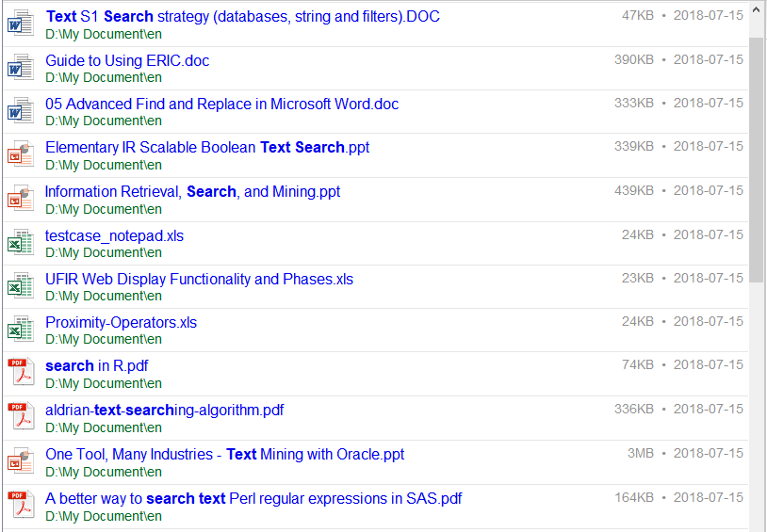Click the PowerPoint icon beside Information Retrieval, Search, and Mining
Image resolution: width=767 pixels, height=532 pixels.
tap(20, 199)
